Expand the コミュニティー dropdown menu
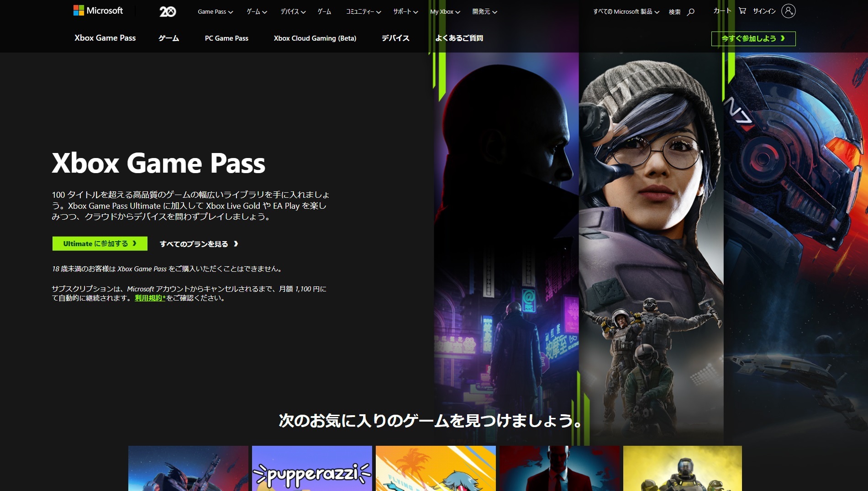Image resolution: width=868 pixels, height=491 pixels. (363, 12)
